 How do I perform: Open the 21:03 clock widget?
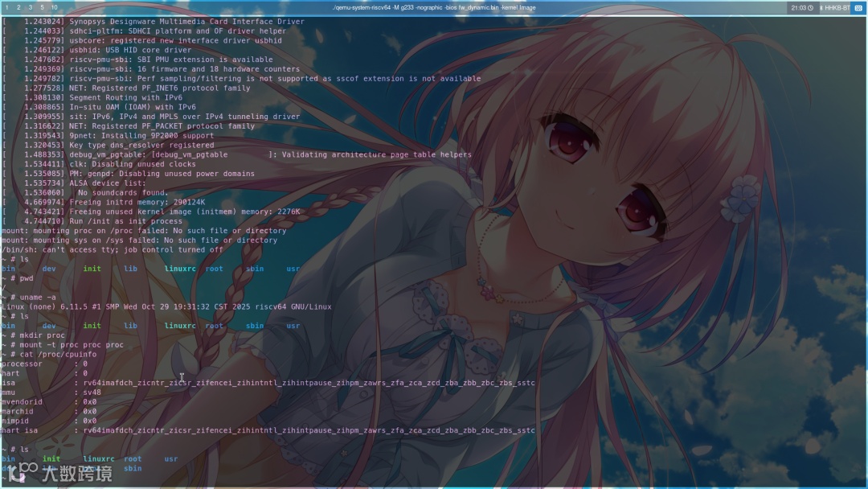[802, 8]
